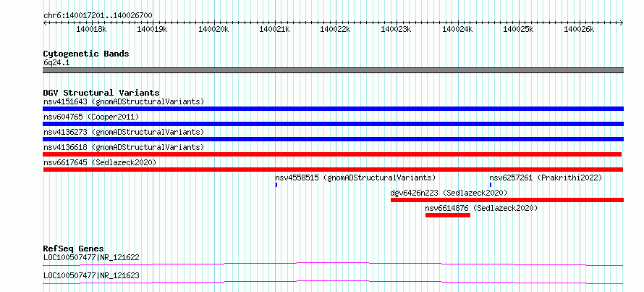Click the Cytogenetic Bands track title
This screenshot has width=644, height=292.
pos(86,54)
